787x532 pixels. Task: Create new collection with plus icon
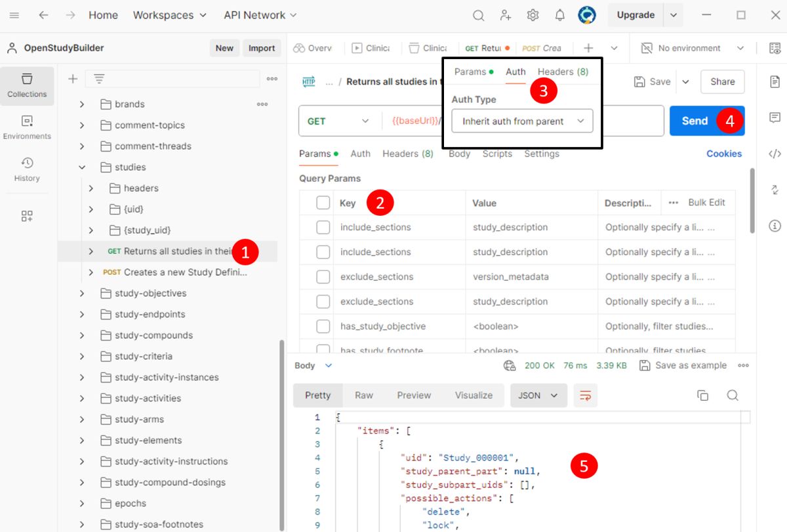pyautogui.click(x=73, y=79)
